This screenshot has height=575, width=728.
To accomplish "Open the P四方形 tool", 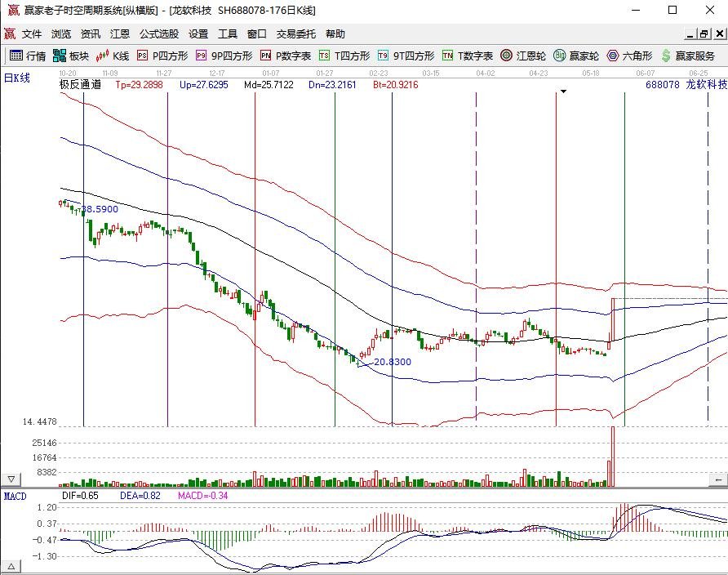I will click(x=162, y=56).
